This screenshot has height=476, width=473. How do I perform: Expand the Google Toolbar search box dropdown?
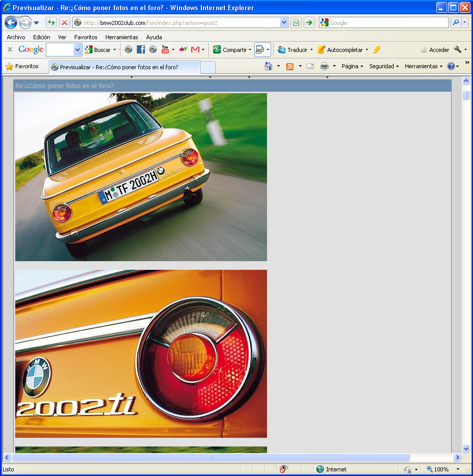77,49
